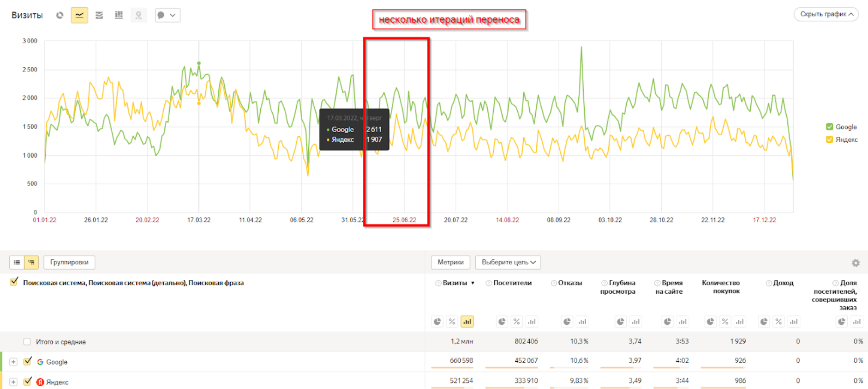The width and height of the screenshot is (868, 389).
Task: Switch table to flat list view
Action: click(x=17, y=262)
